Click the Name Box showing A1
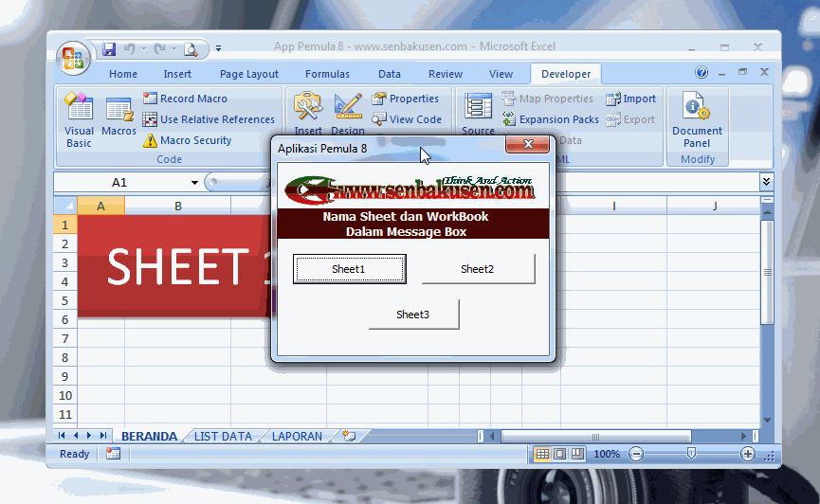Image resolution: width=820 pixels, height=504 pixels. pyautogui.click(x=119, y=183)
